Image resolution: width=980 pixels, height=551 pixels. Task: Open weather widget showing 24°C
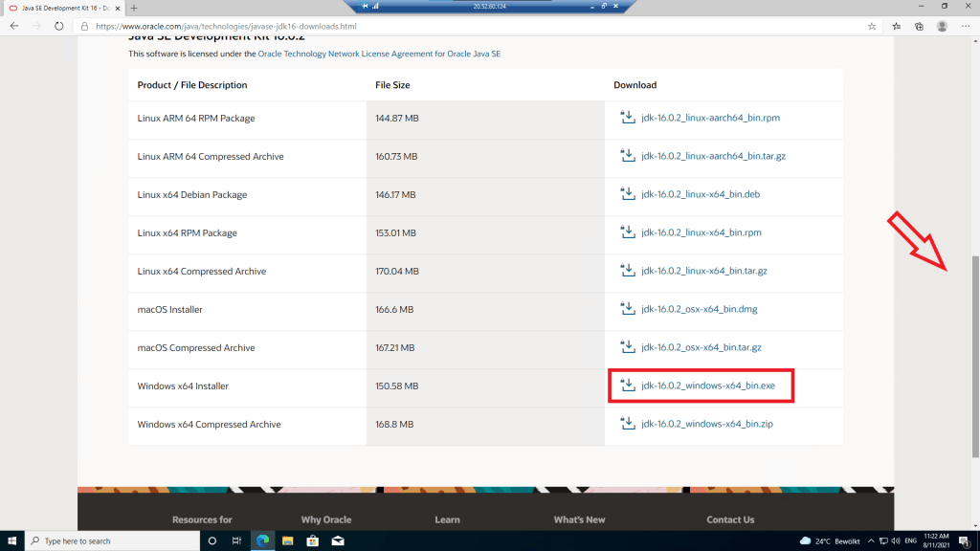pos(830,541)
